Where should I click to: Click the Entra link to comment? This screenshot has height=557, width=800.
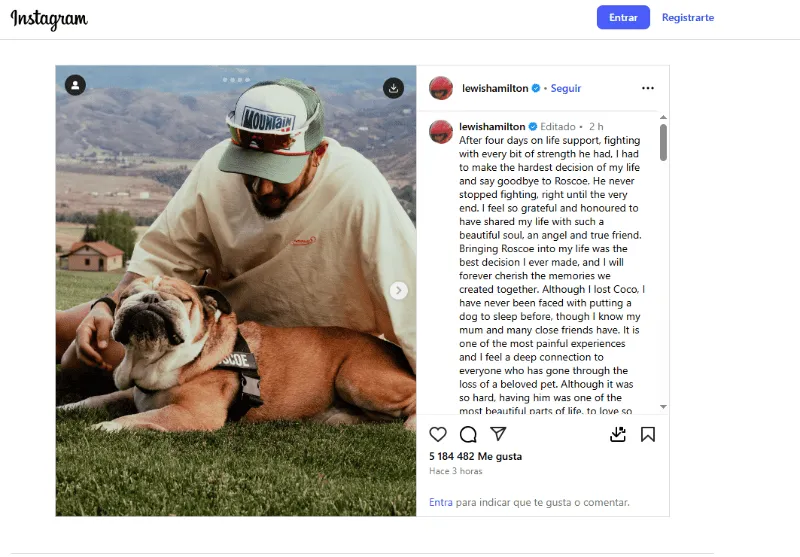pos(441,502)
